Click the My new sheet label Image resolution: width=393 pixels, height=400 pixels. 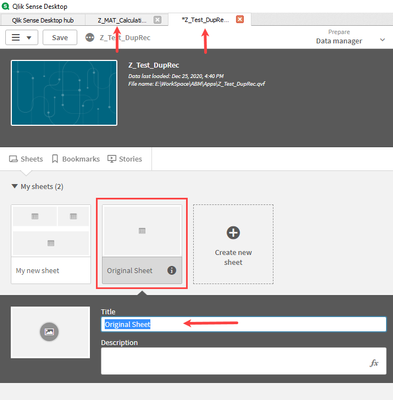pos(37,271)
